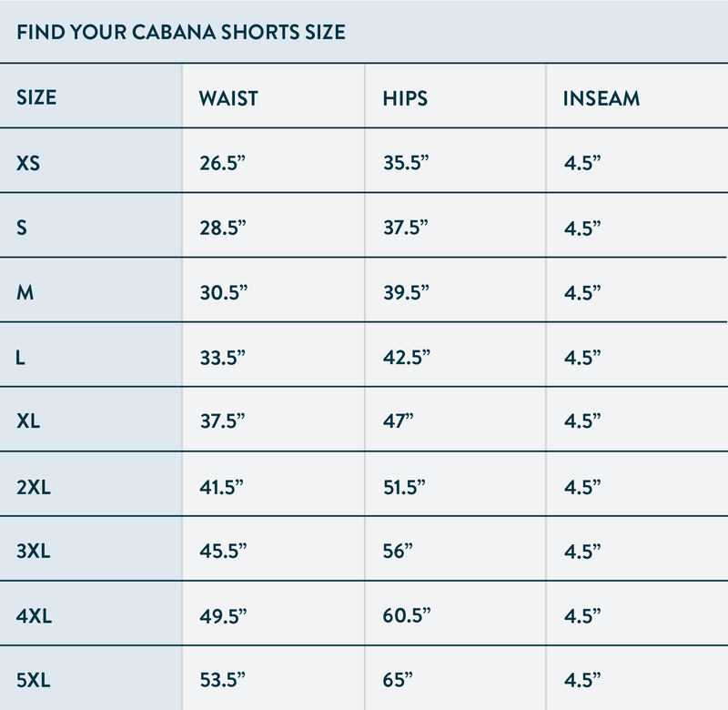
Task: Select the XL size row label
Action: (28, 421)
